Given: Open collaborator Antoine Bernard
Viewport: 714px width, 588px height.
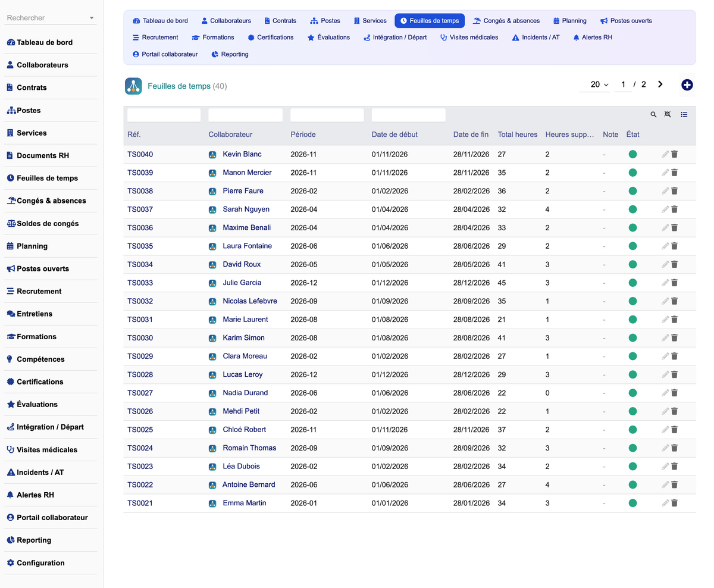Looking at the screenshot, I should point(249,484).
